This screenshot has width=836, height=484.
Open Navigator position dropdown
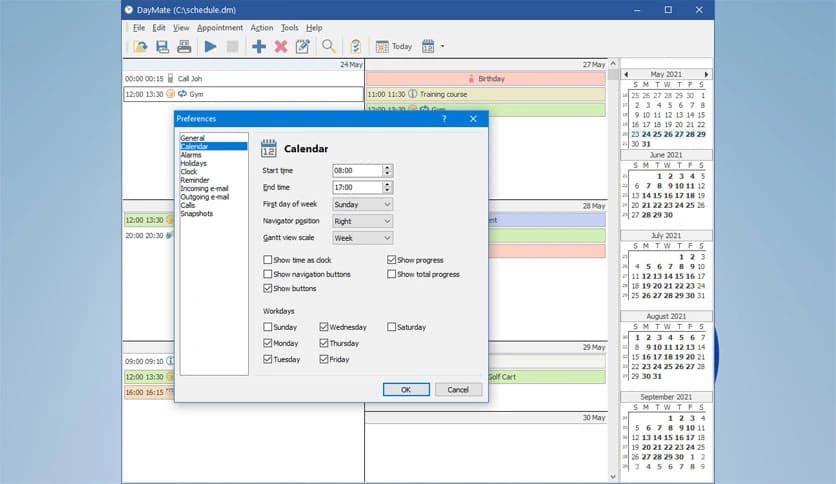(363, 221)
